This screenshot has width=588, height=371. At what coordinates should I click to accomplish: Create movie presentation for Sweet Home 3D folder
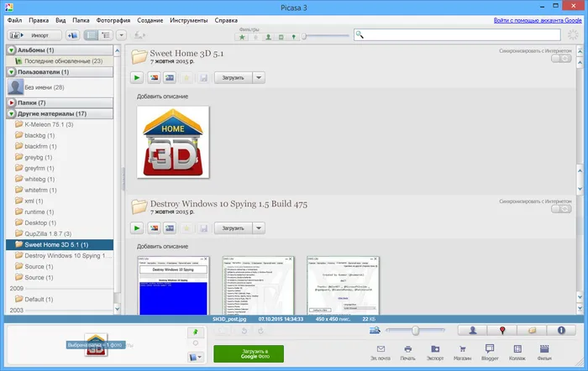coord(170,77)
